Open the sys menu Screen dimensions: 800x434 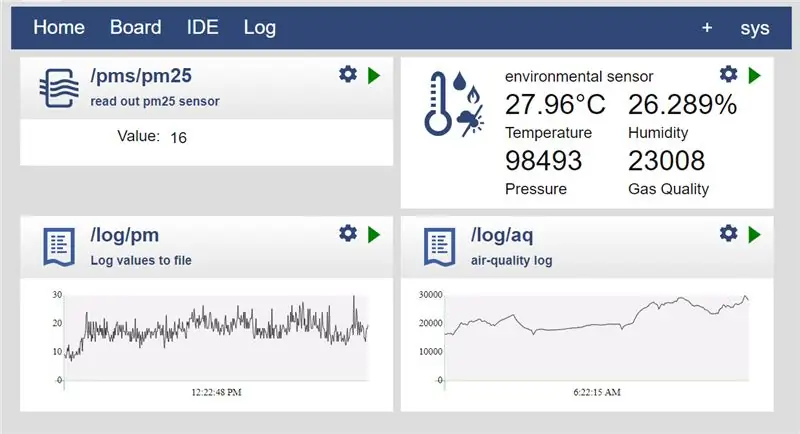click(755, 29)
